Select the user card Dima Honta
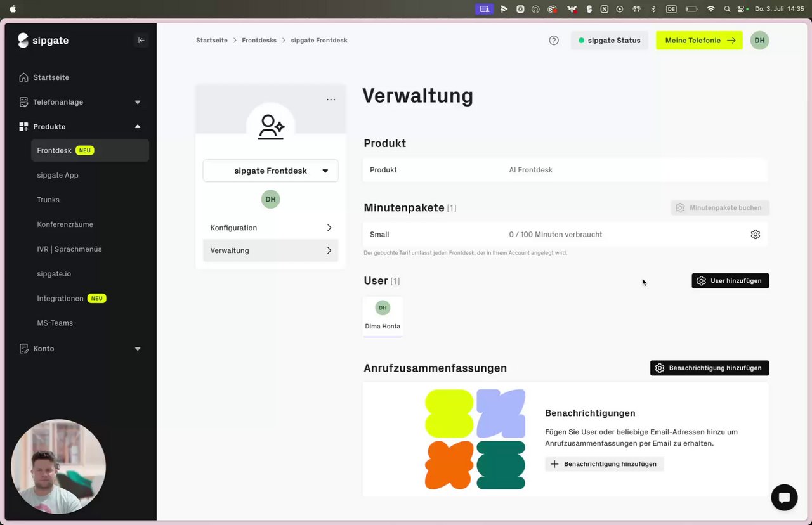This screenshot has height=525, width=812. click(383, 316)
